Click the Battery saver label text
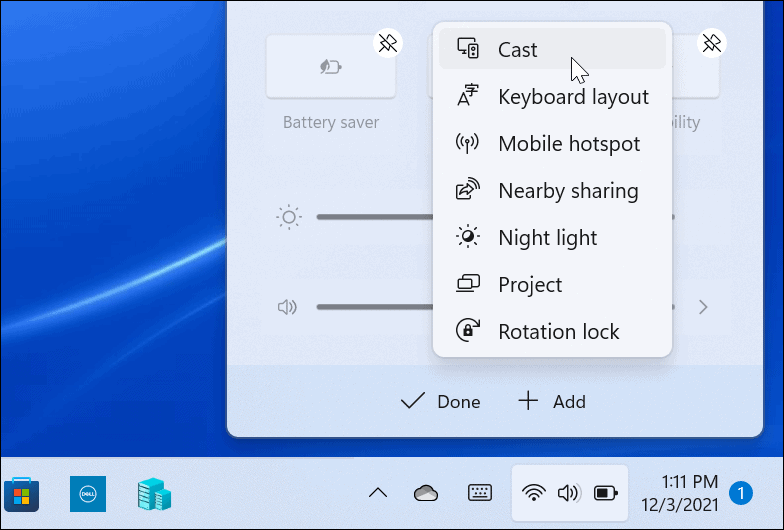Screen dimensions: 784x530 pos(330,122)
